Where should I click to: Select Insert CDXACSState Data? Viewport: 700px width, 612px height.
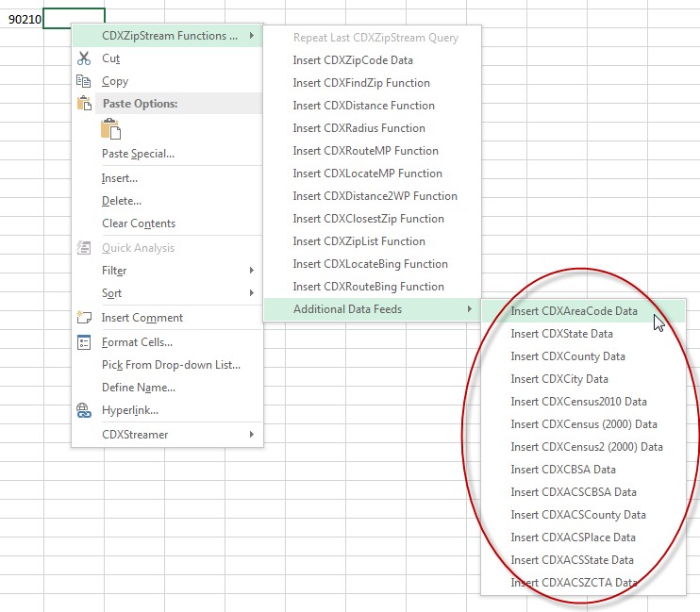[583, 560]
